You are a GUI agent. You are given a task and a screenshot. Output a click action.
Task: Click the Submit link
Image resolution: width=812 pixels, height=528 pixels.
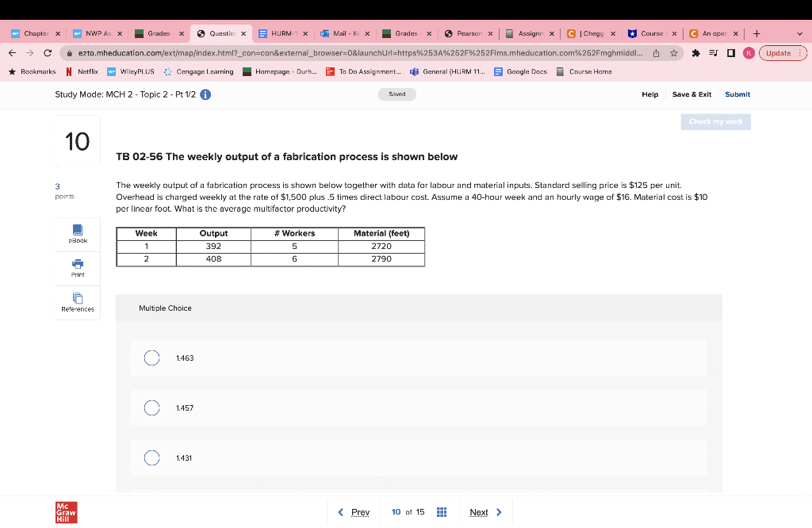(x=737, y=94)
